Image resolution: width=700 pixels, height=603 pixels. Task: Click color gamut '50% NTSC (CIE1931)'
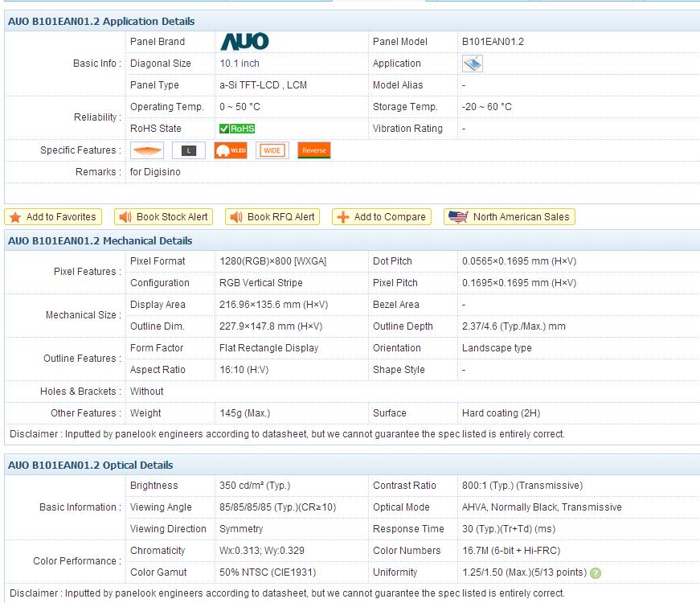268,572
